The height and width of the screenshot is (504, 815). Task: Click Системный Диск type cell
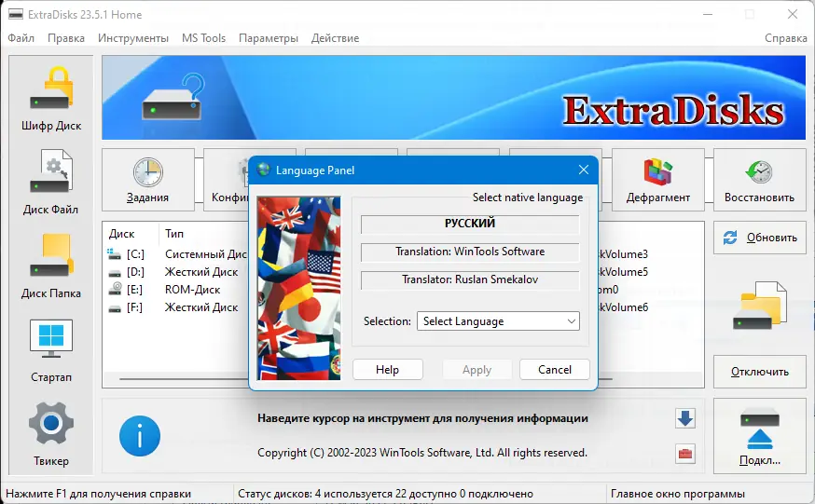[x=206, y=254]
